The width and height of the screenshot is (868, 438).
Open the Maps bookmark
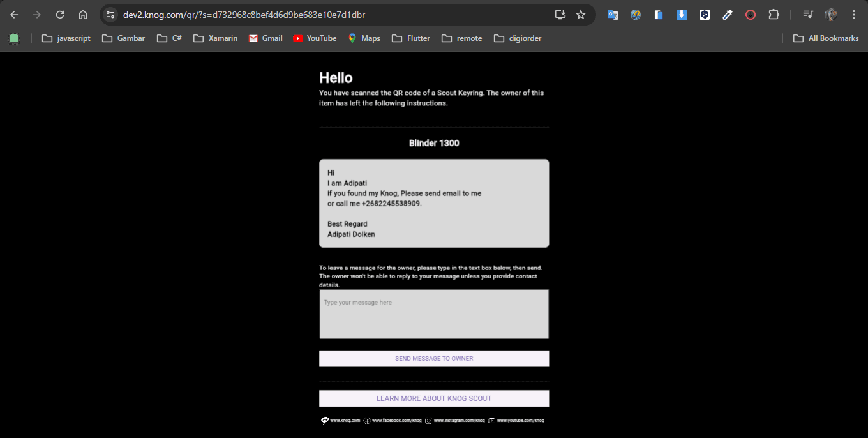(364, 38)
